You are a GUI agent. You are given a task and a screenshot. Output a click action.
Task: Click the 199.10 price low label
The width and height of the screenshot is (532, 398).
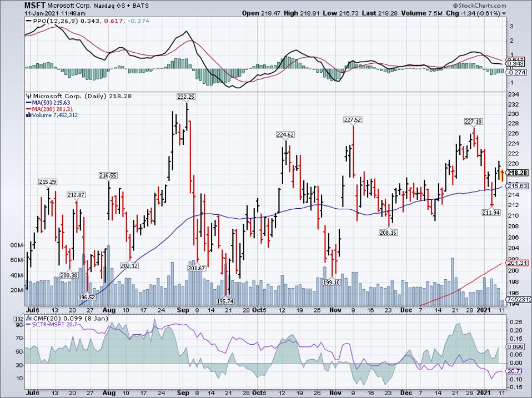click(x=332, y=282)
